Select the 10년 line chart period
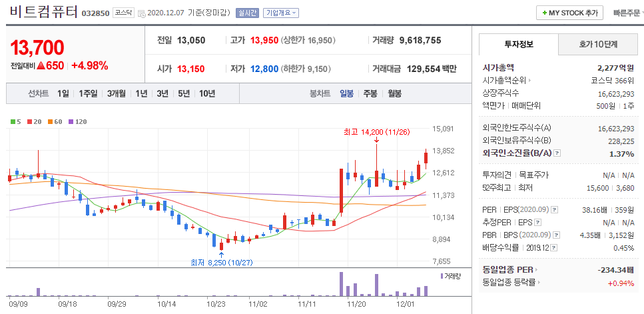The width and height of the screenshot is (644, 314). [207, 94]
